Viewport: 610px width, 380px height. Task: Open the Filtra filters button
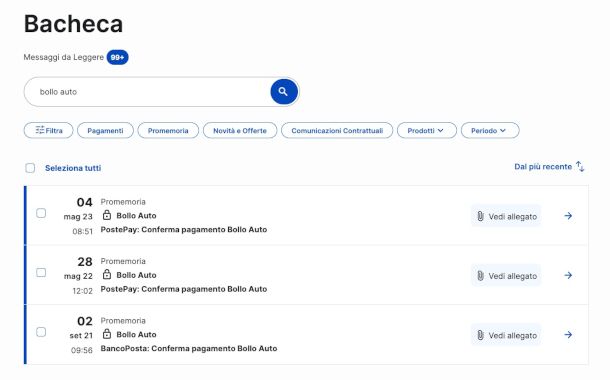[x=48, y=131]
